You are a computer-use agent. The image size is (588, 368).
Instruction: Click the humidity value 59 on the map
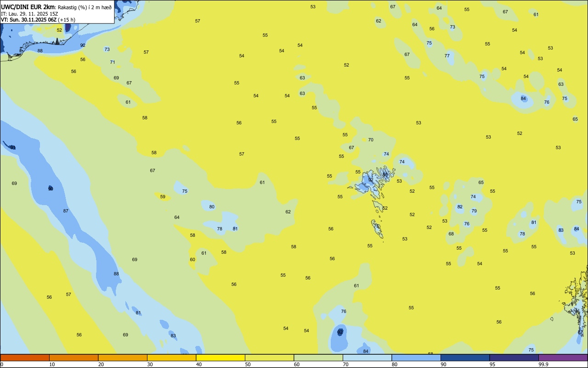click(163, 196)
